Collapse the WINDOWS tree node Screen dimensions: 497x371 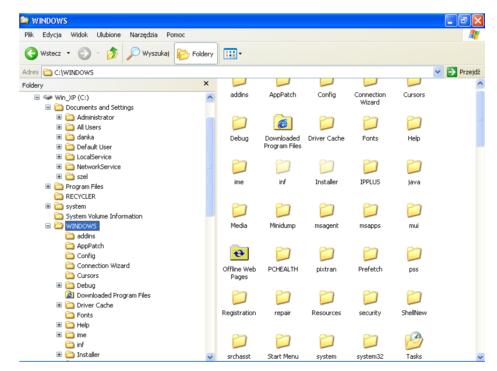pos(48,226)
